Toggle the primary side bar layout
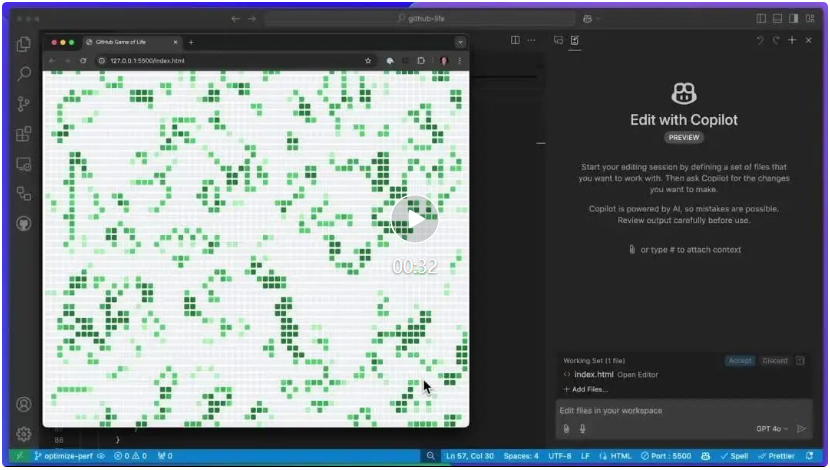Screen dimensions: 830x470 coord(761,19)
